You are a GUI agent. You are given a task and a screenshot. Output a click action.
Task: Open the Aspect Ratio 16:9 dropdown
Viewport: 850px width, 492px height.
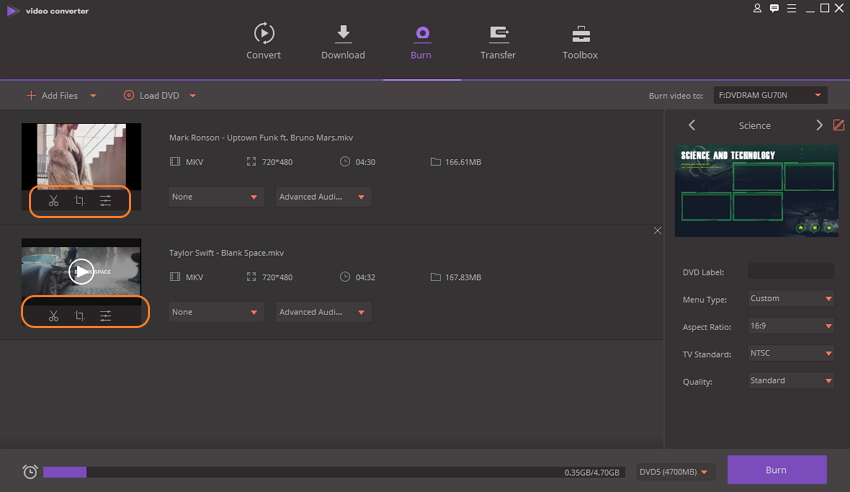[790, 326]
